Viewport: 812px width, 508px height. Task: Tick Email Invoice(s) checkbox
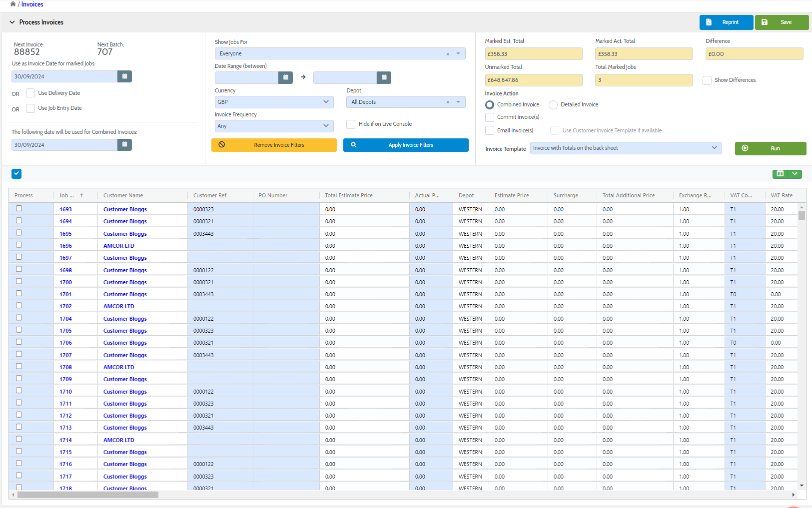(x=490, y=130)
